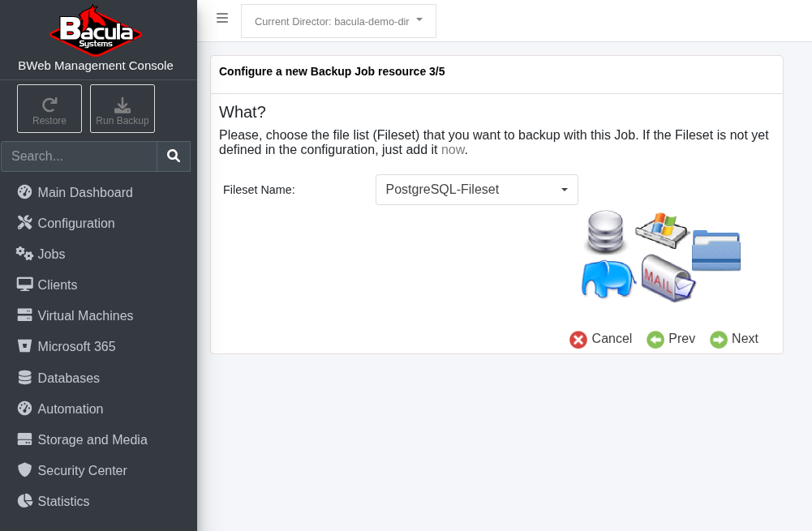Expand the Configuration sidebar menu
812x531 pixels.
76,224
